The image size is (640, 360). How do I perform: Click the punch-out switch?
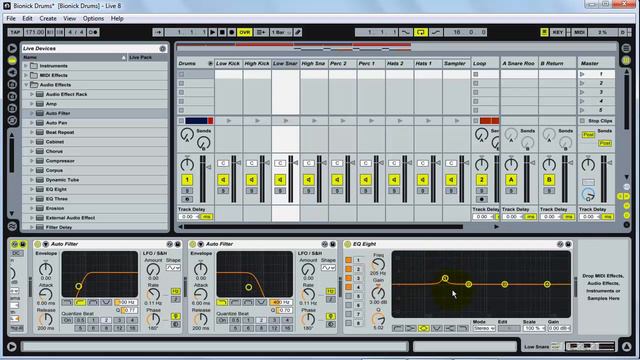point(436,32)
